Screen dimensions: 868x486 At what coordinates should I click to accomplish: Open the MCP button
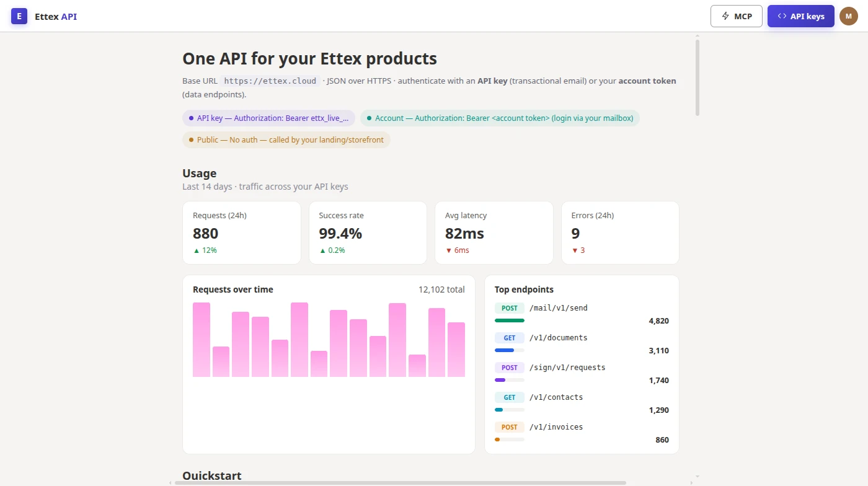[x=737, y=16]
